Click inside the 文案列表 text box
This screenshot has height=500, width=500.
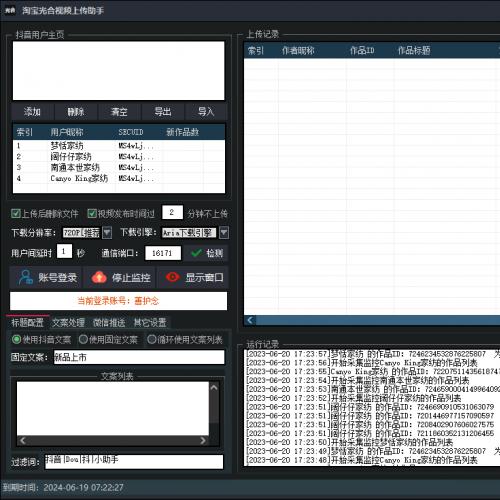point(113,408)
